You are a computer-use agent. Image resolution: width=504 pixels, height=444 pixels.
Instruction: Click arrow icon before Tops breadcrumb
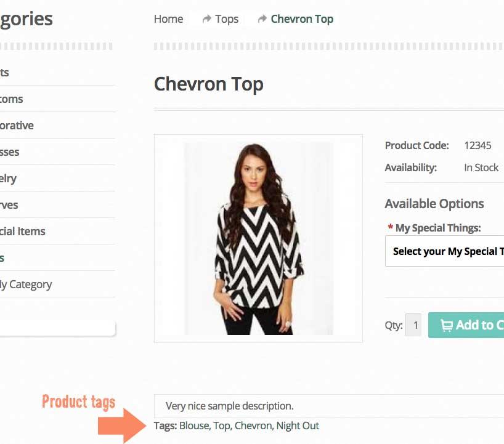point(207,19)
